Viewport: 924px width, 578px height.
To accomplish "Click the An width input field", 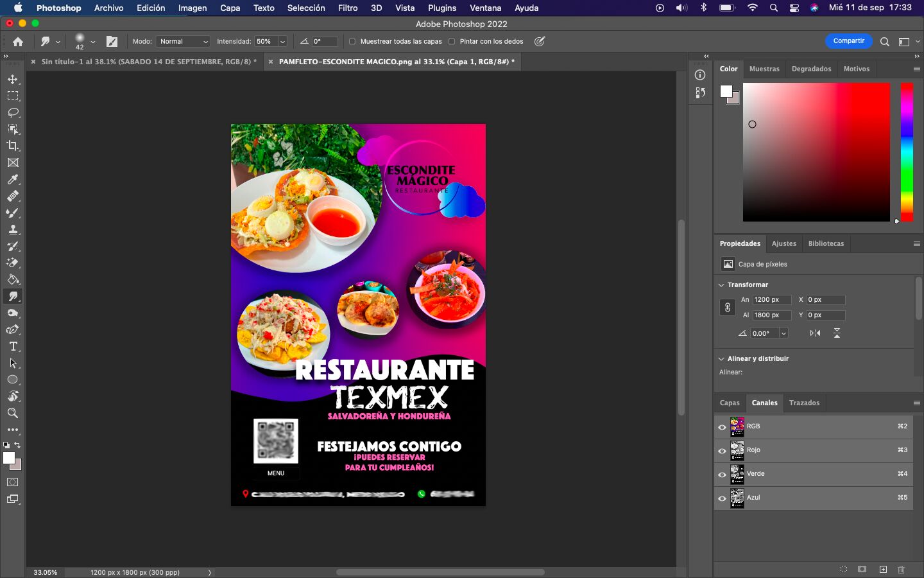I will (771, 300).
